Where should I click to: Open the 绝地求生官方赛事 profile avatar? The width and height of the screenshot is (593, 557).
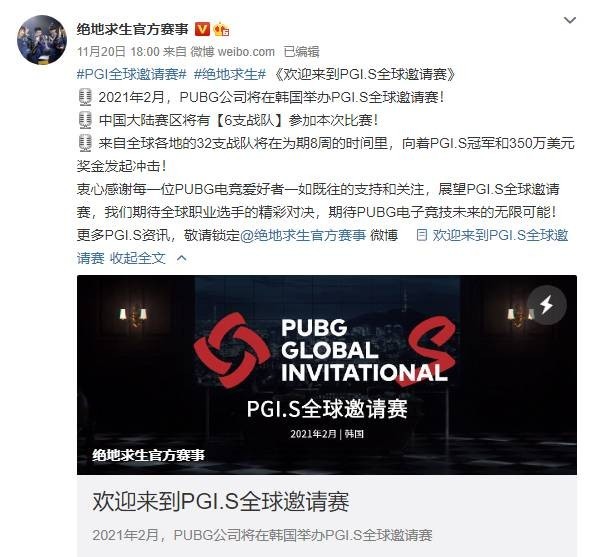click(x=42, y=40)
